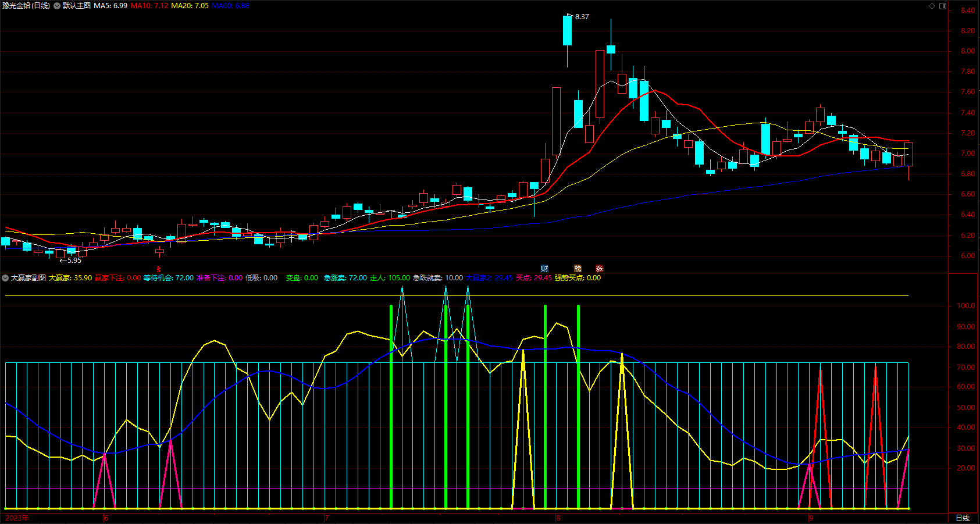
Task: Click the yellow MA20 indicator label
Action: 190,6
